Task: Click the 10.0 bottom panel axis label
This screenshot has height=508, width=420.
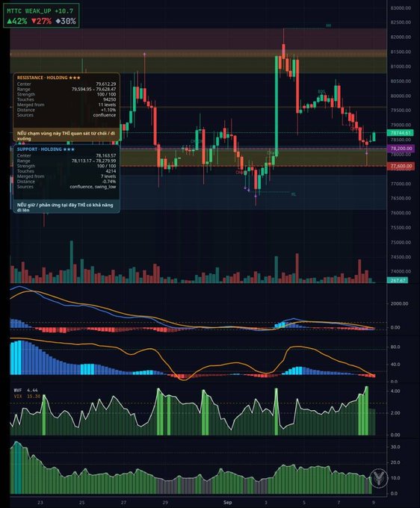Action: tap(395, 478)
